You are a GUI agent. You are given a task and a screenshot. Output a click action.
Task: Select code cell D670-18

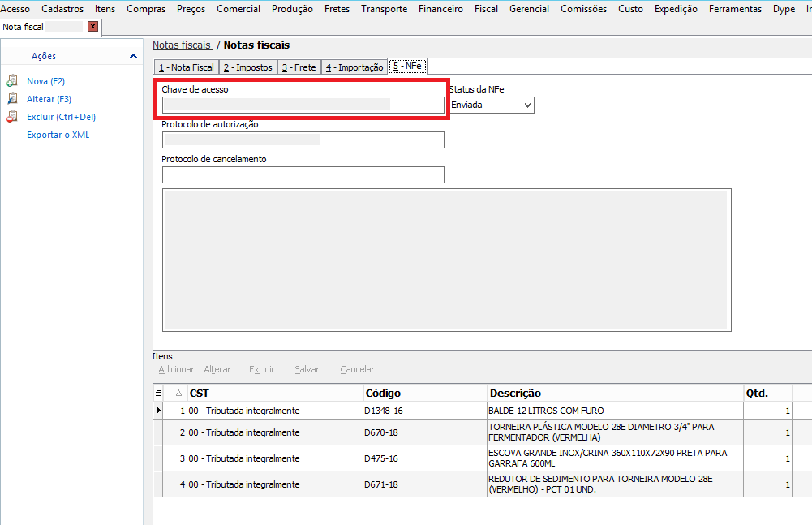click(425, 432)
